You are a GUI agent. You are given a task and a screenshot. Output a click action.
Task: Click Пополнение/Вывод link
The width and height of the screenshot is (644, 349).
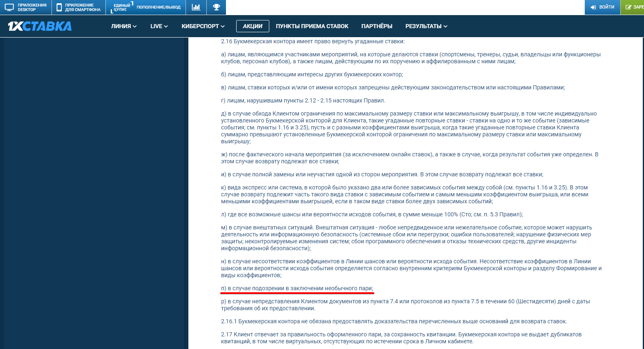[x=159, y=7]
